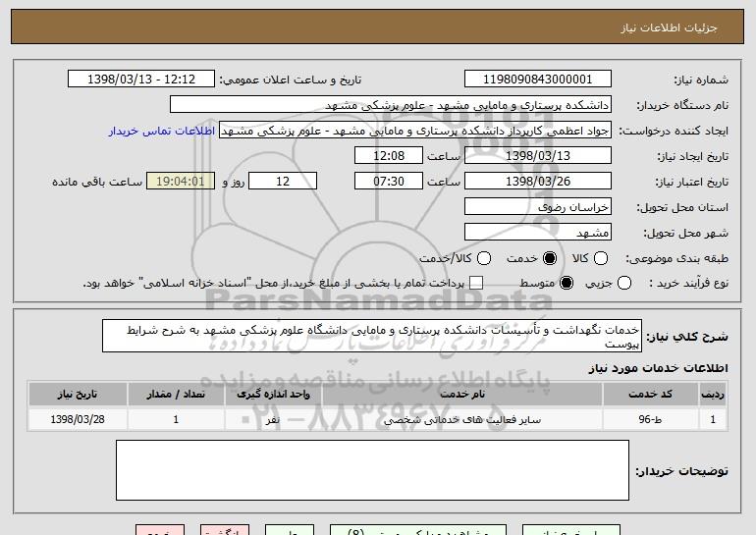756x535 pixels.
Task: Open the اطلاعات تماس خریدار link
Action: (x=162, y=131)
